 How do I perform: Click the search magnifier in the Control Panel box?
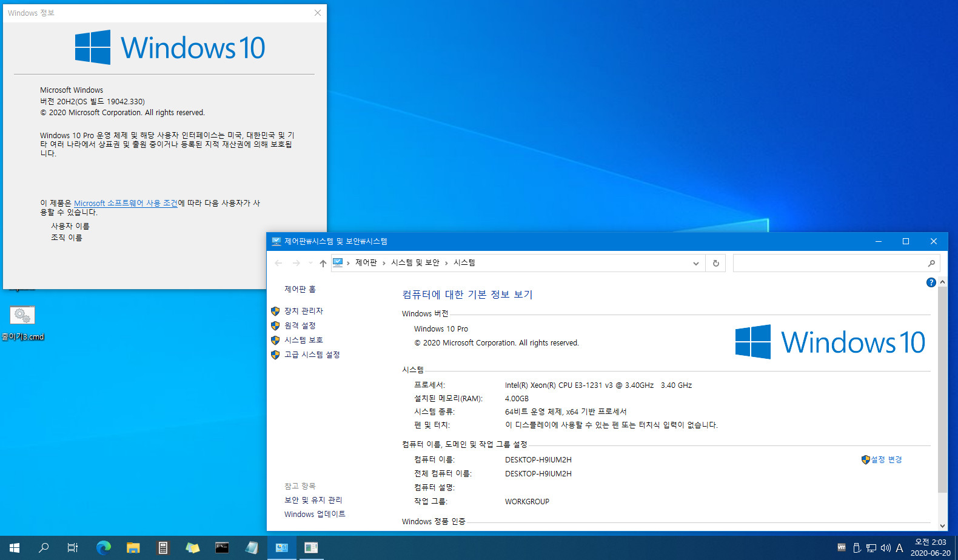[x=931, y=263]
